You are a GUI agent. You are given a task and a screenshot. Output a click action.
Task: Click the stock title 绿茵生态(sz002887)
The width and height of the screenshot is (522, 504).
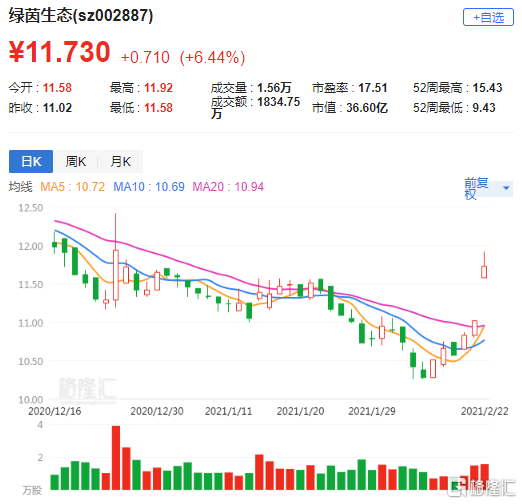[x=81, y=16]
